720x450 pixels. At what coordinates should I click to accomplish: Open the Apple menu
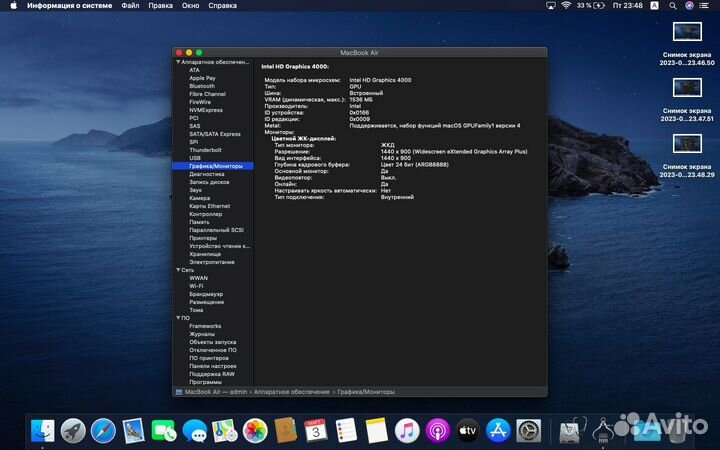13,6
